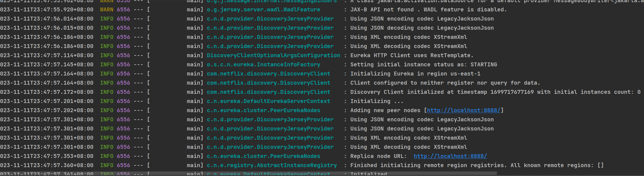Click the InstanceInfoFactory logger name
The height and width of the screenshot is (176, 644).
(x=263, y=65)
